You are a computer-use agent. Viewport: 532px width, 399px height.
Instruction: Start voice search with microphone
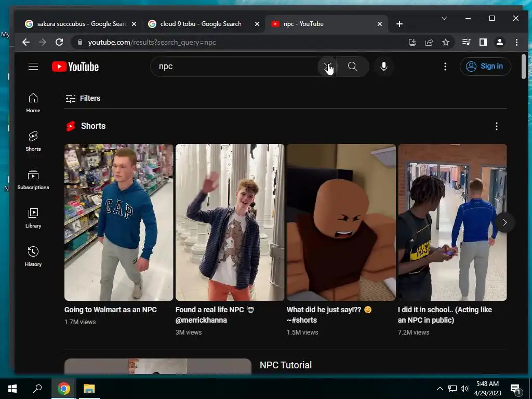[x=384, y=66]
